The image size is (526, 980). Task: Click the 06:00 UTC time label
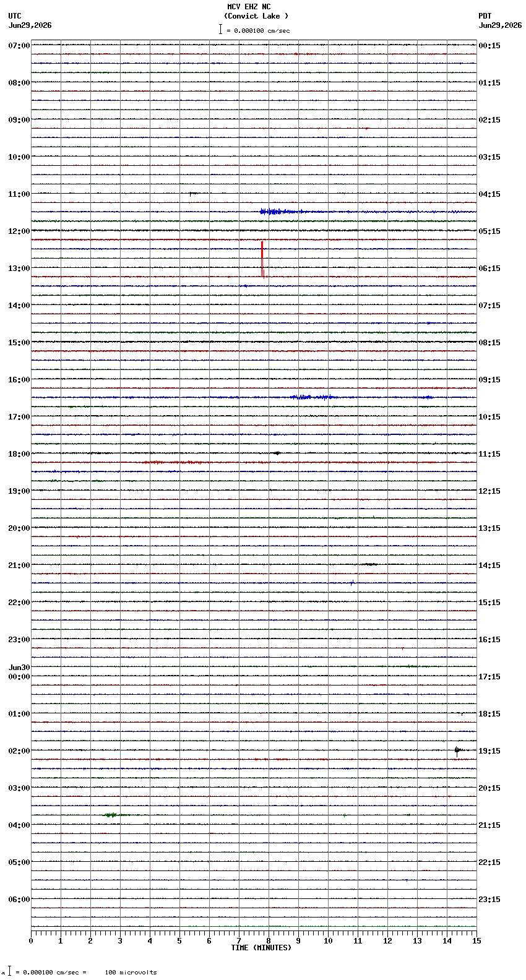[x=19, y=900]
